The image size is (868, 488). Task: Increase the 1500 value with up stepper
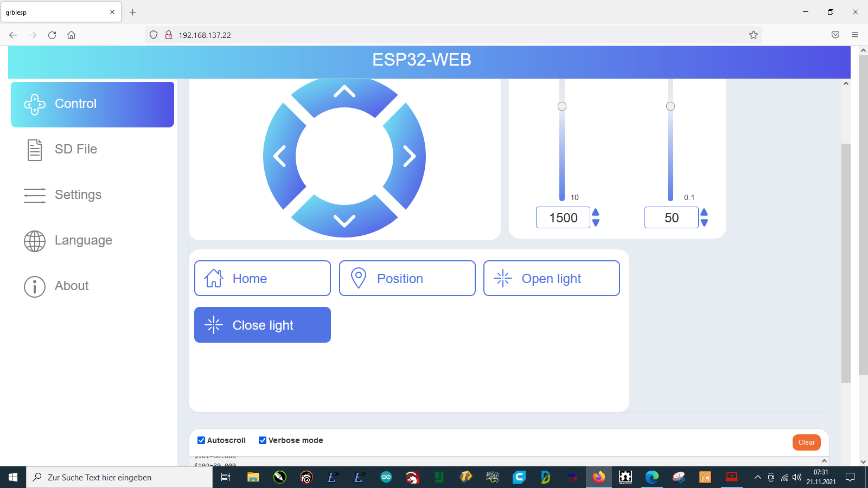pyautogui.click(x=596, y=212)
